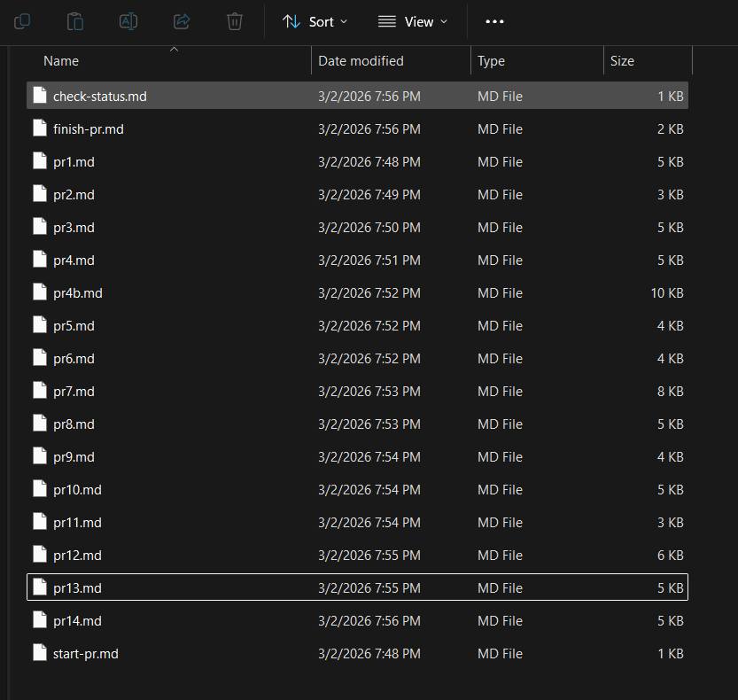Viewport: 738px width, 700px height.
Task: Click the file icon beside pr5.md
Action: coord(40,325)
